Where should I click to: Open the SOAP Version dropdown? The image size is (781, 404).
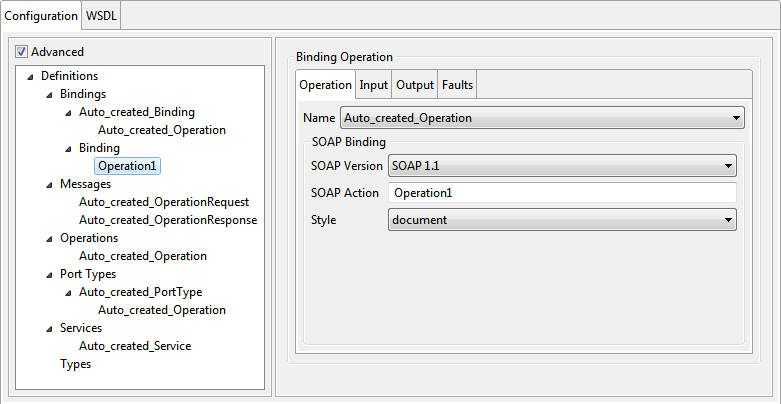tap(562, 166)
